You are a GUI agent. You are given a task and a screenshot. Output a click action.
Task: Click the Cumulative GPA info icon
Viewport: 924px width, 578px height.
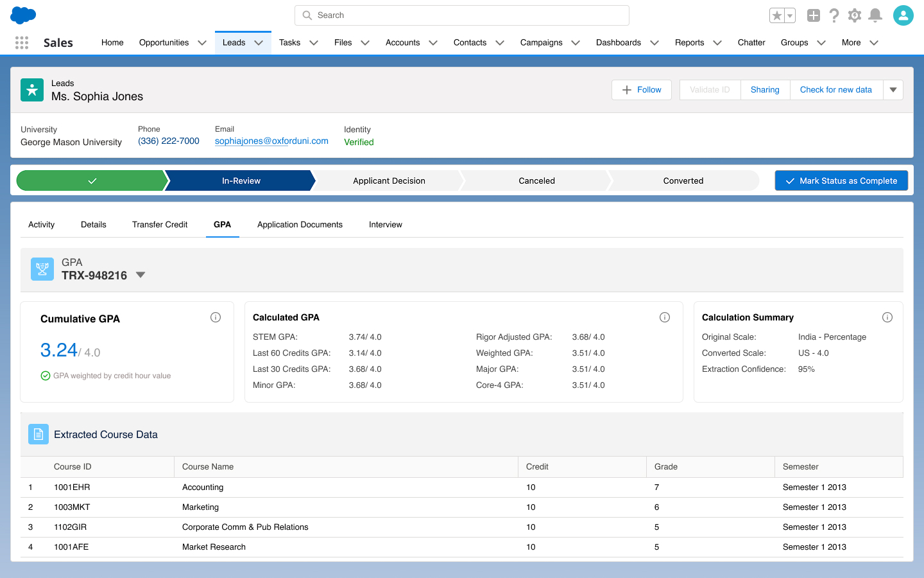(x=216, y=317)
